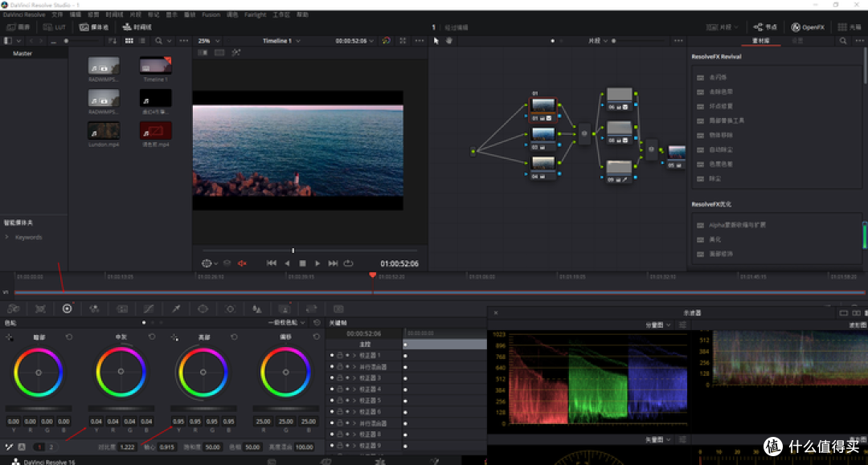Toggle the lock on corrector 1 keyframe track
This screenshot has height=465, width=868.
click(339, 356)
